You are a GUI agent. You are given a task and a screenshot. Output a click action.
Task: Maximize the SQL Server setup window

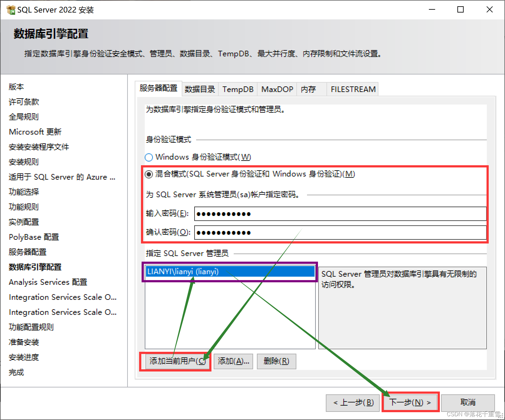(x=461, y=10)
